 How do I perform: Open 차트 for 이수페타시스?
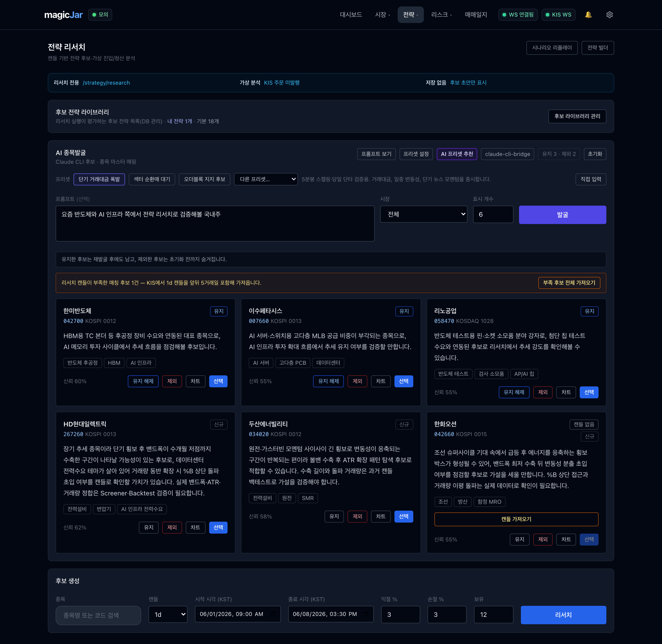[381, 381]
